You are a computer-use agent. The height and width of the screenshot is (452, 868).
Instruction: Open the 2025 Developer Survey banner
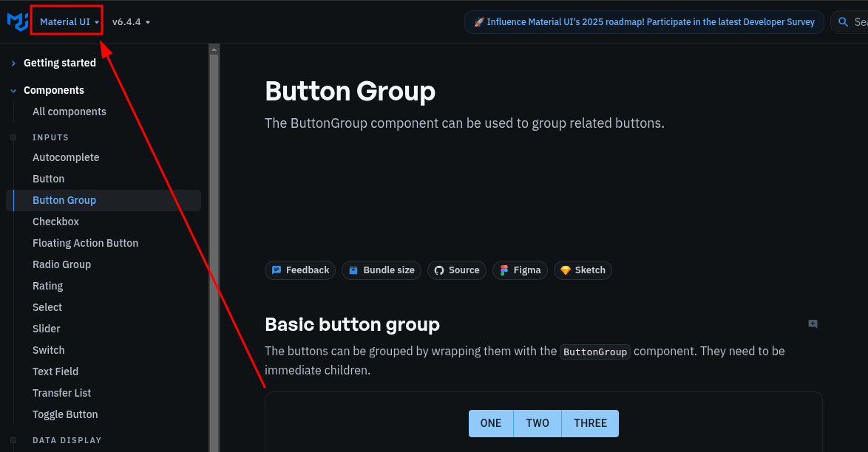pos(643,22)
